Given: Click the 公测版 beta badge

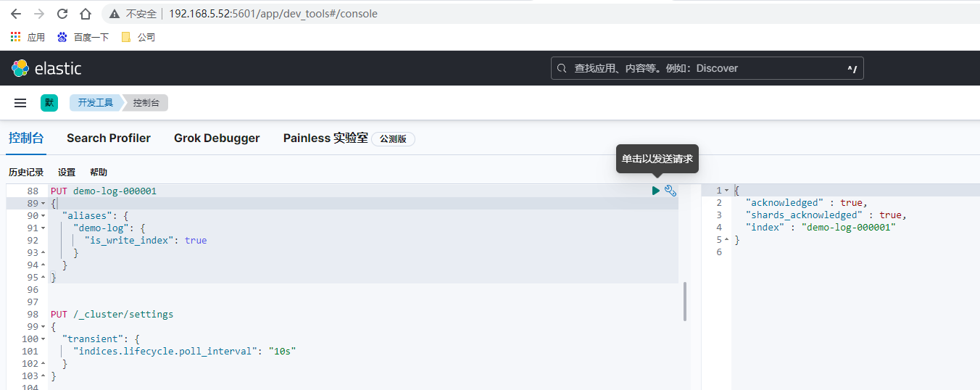Looking at the screenshot, I should (x=393, y=138).
